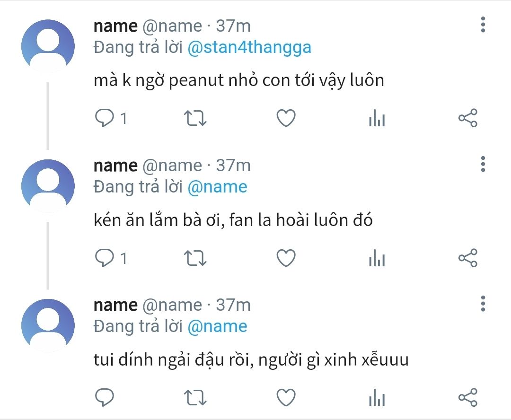511x420 pixels.
Task: Share the peanut nhỏ con tweet
Action: tap(468, 118)
